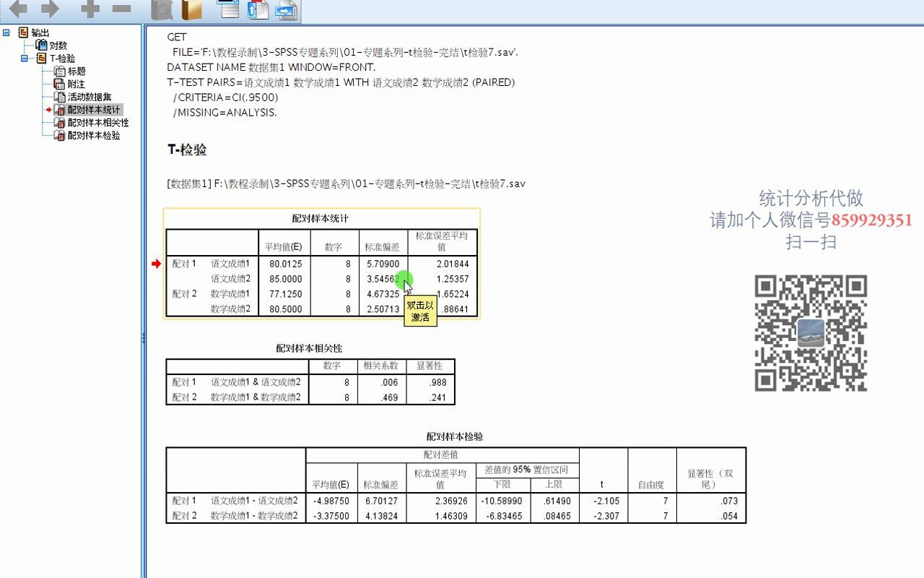
Task: Select the 输出 root item in outline
Action: tap(40, 33)
